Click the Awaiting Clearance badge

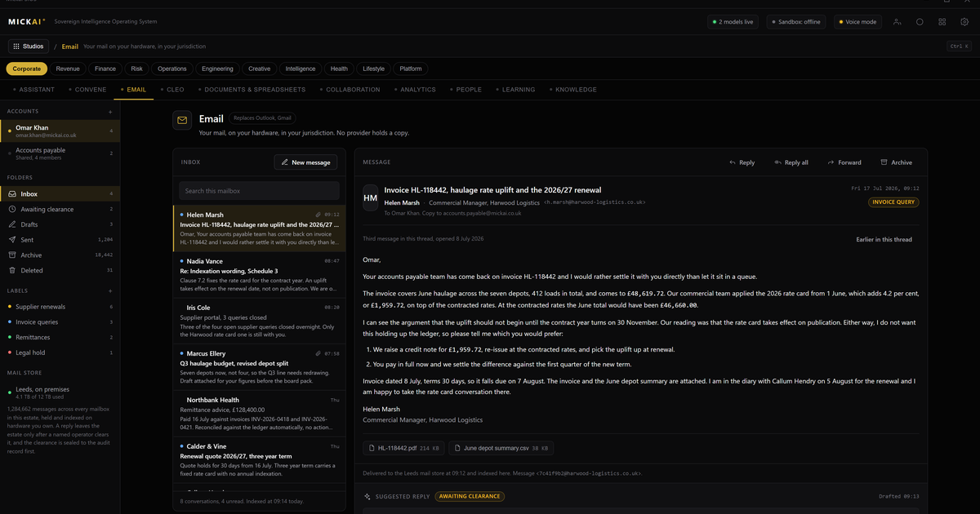coord(470,496)
